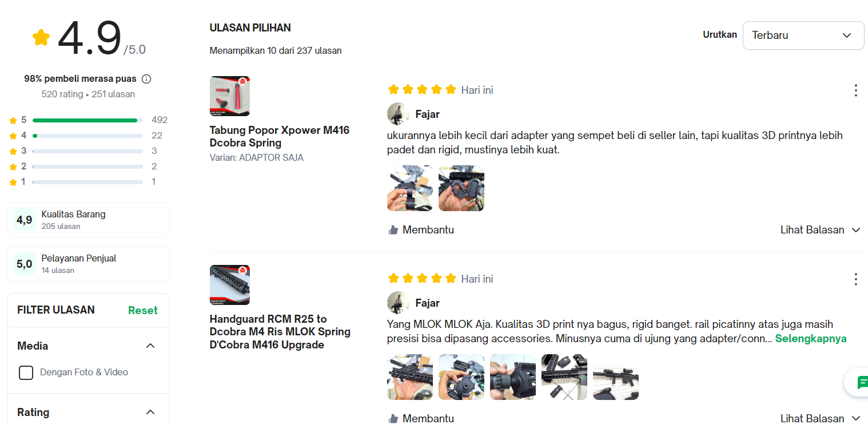Open the Urutkan Terbaru sort dropdown
This screenshot has height=424, width=868.
click(803, 35)
